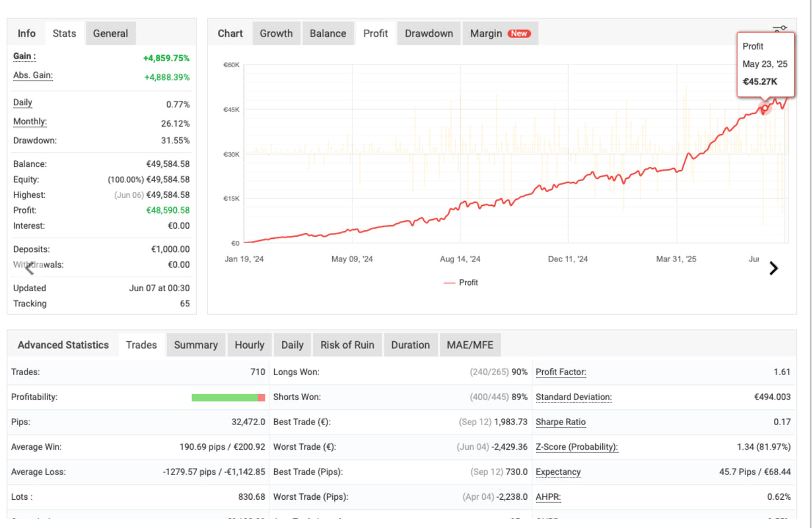Screen dimensions: 812x528
Task: Click the €45.27K tooltip value
Action: tap(760, 82)
